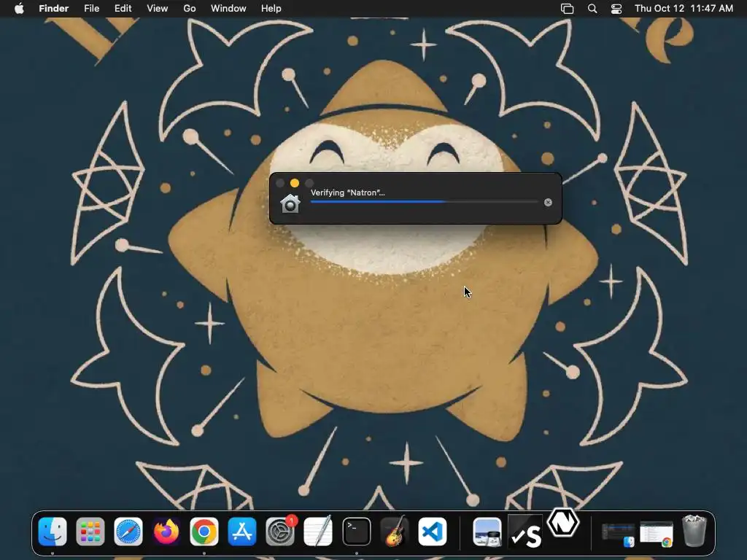This screenshot has height=560, width=747.
Task: Open the App Store icon
Action: (x=242, y=532)
